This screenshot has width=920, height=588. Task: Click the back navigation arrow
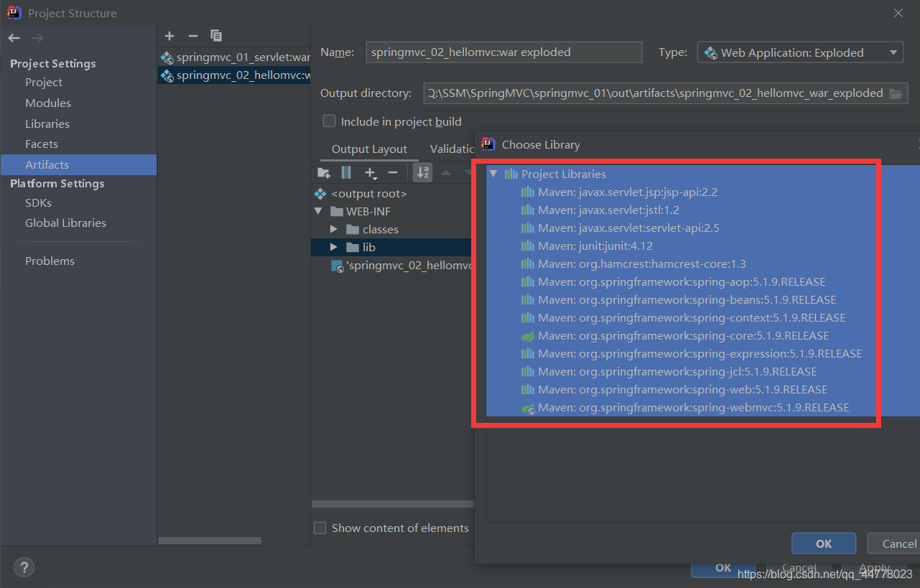14,38
